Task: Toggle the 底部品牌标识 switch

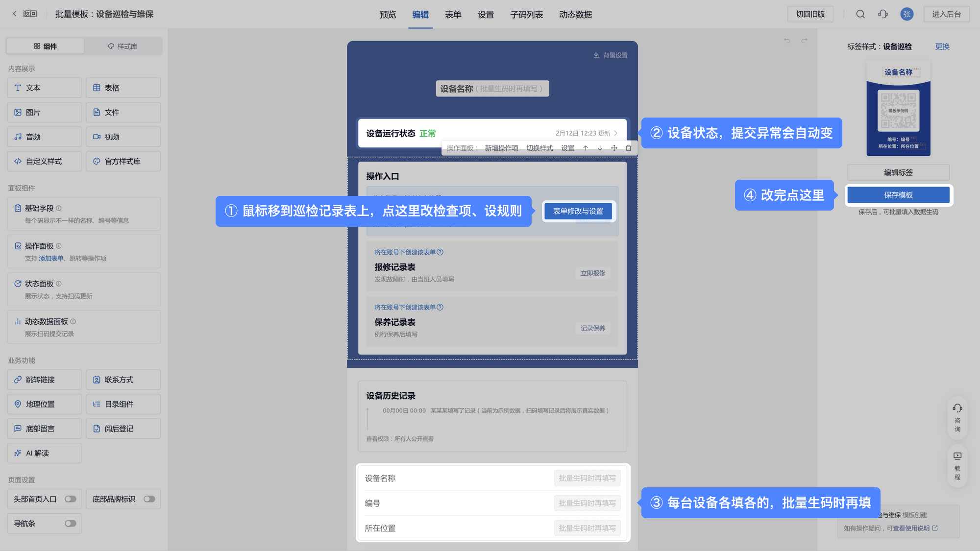Action: [149, 499]
